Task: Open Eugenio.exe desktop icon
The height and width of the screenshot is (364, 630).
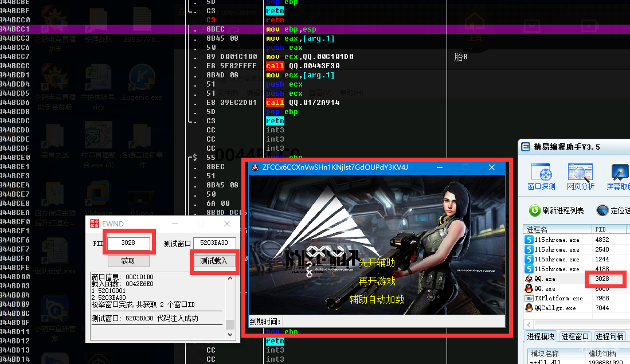Action: click(x=142, y=83)
